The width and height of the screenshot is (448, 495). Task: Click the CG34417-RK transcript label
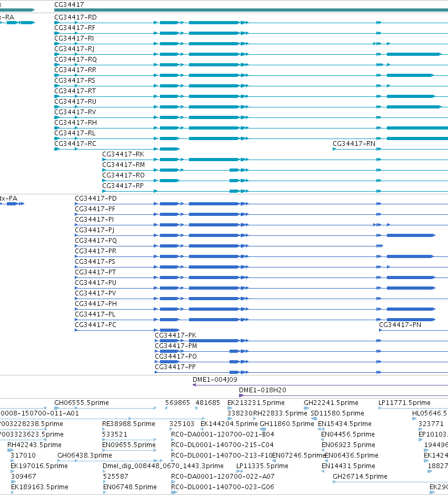(x=123, y=154)
